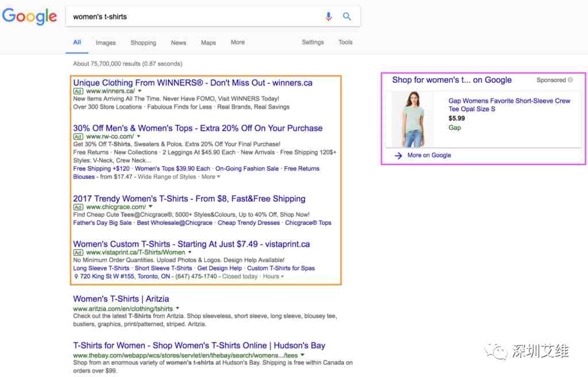The width and height of the screenshot is (588, 377).
Task: Click Get Design Help sitelink
Action: [x=219, y=268]
